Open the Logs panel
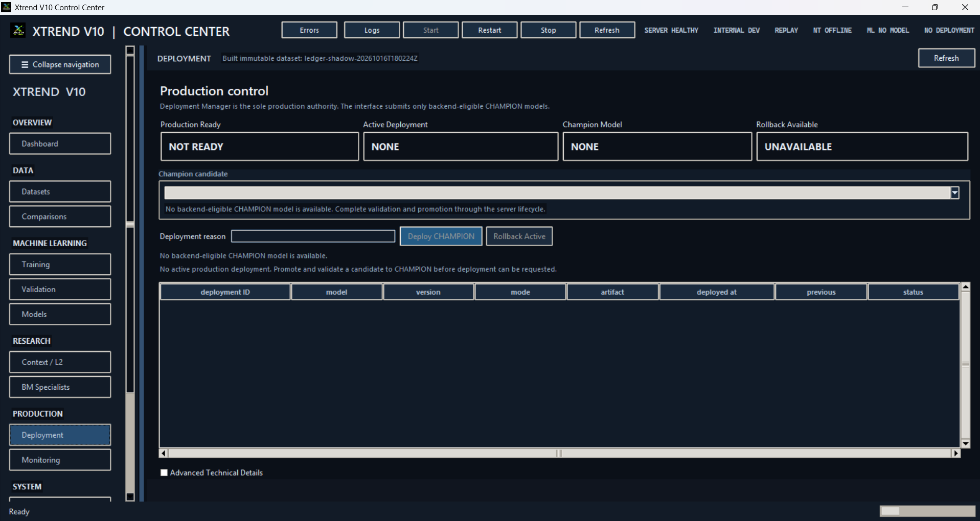 coord(372,30)
